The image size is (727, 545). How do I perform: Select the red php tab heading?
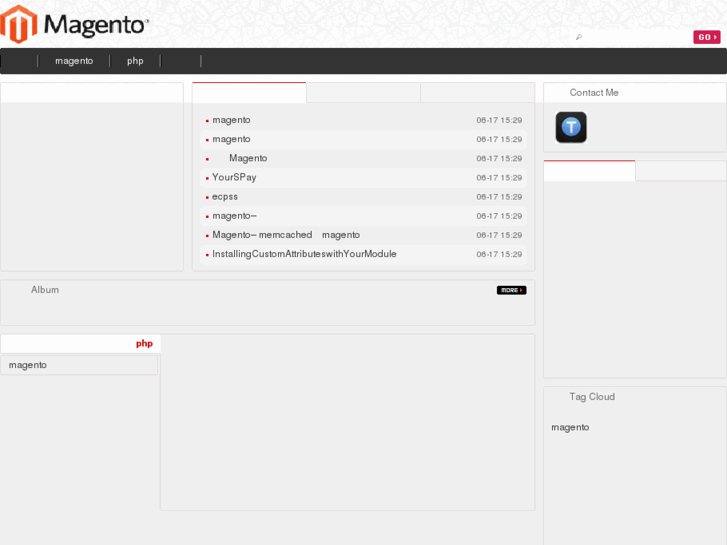pyautogui.click(x=144, y=343)
